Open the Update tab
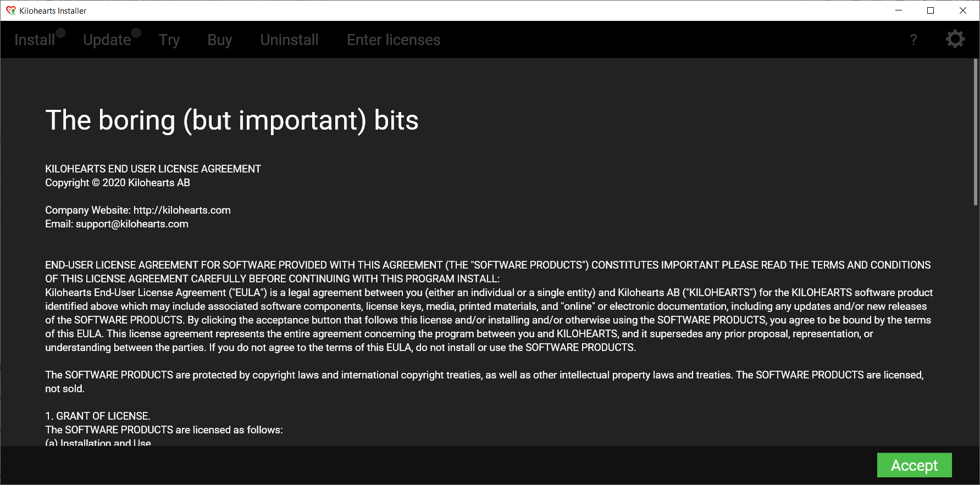Screen dimensions: 980x485 pos(107,40)
